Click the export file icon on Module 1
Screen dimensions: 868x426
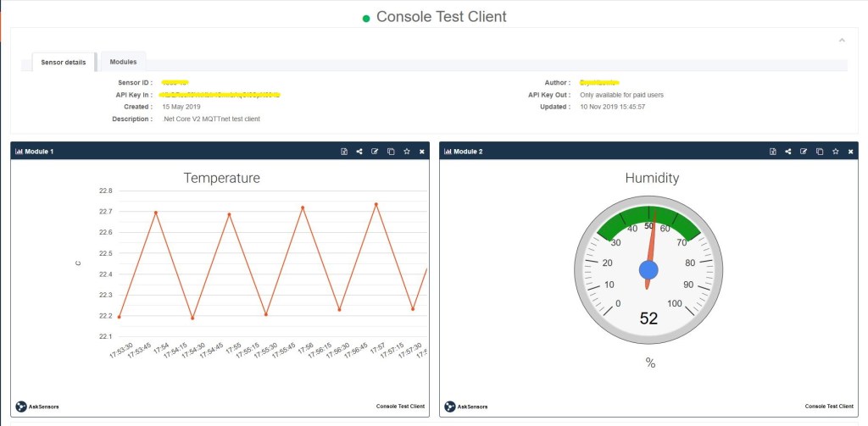(x=344, y=152)
